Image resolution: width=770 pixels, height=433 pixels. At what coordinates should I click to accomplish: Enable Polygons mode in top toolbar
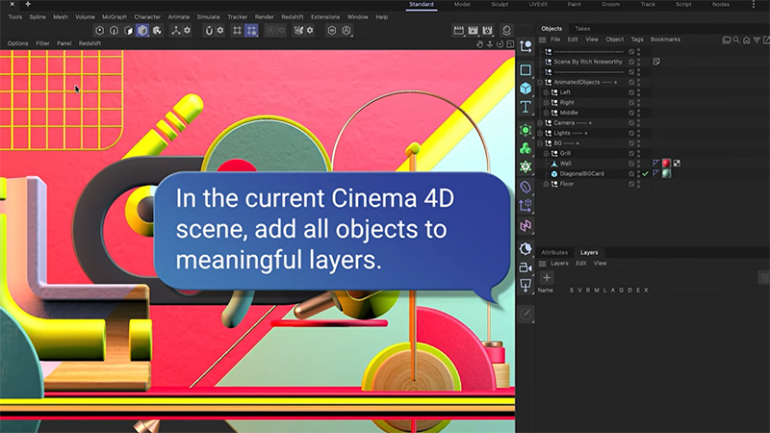point(128,30)
